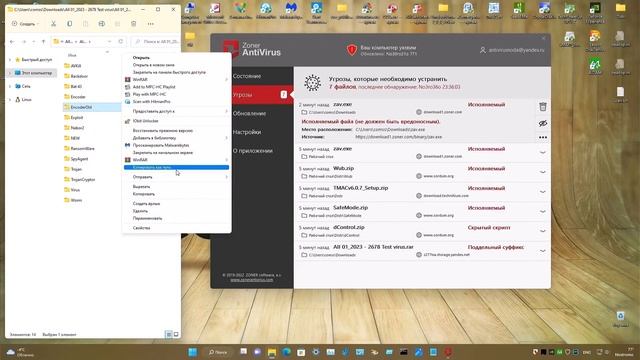The image size is (640, 360).
Task: Click the Zoner AntiVirus logo
Action: pyautogui.click(x=251, y=49)
